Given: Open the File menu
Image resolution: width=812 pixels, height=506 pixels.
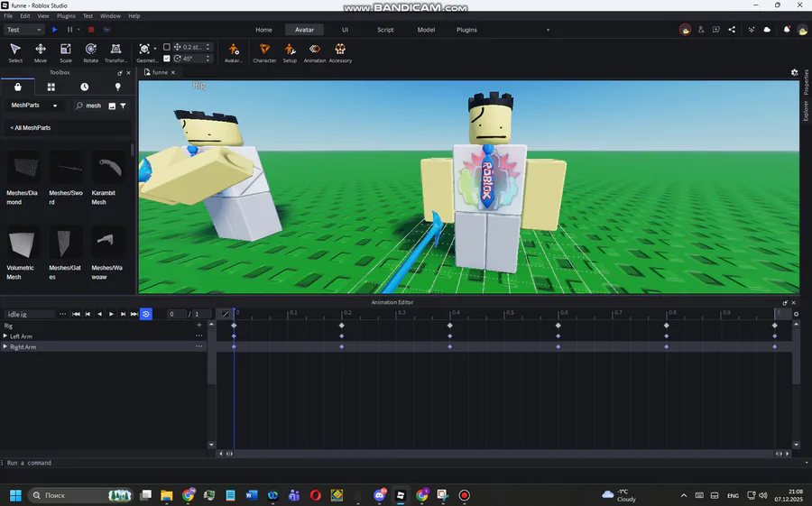Looking at the screenshot, I should pos(8,16).
